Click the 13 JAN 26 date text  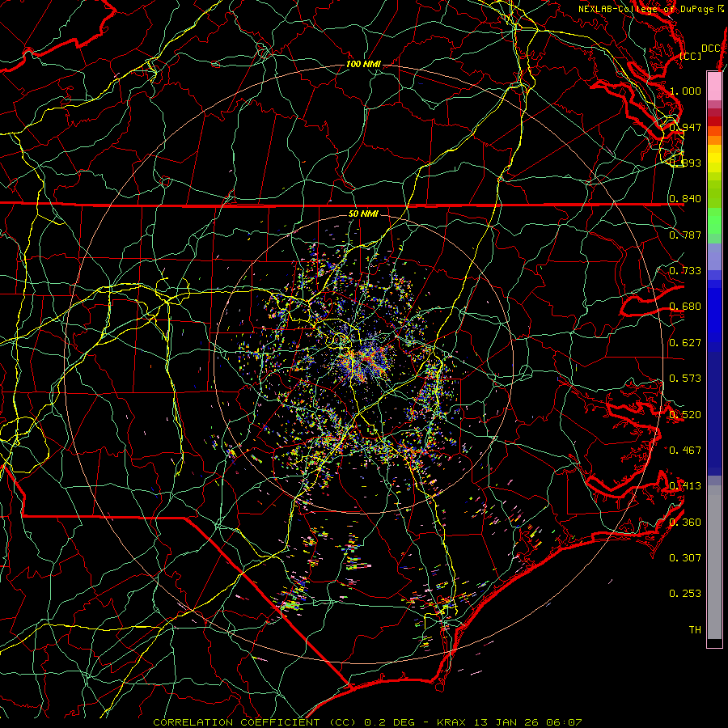[x=507, y=722]
